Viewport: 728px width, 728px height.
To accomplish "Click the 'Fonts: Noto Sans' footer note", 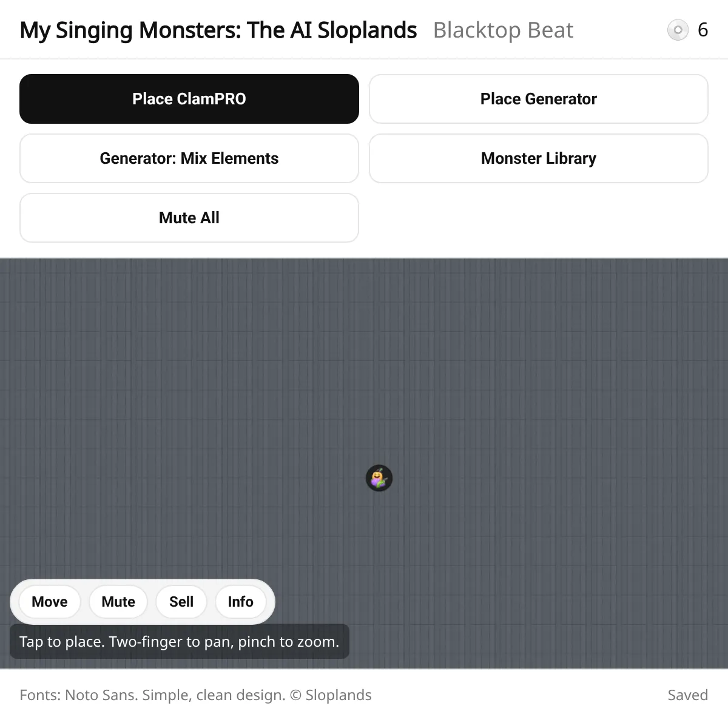I will (79, 695).
